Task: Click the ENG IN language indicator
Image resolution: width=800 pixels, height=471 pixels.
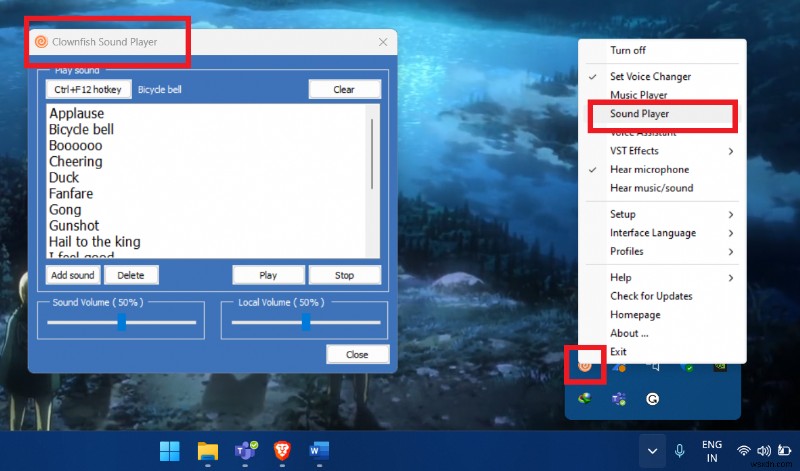Action: coord(712,451)
